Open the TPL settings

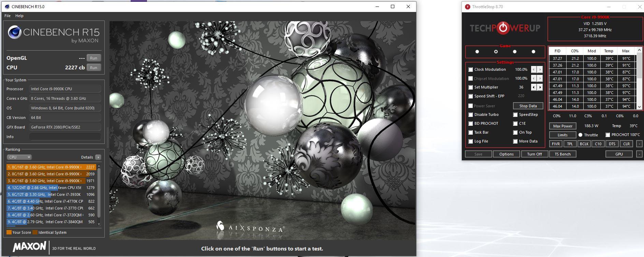pyautogui.click(x=570, y=144)
